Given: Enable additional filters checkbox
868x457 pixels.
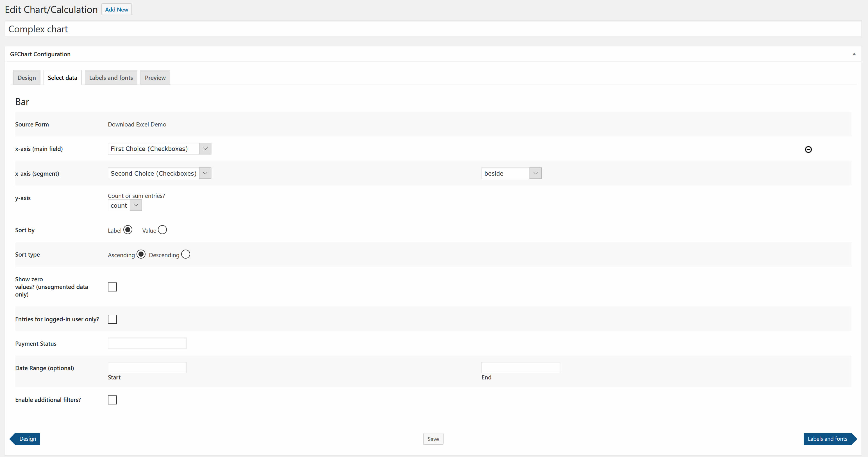Looking at the screenshot, I should click(x=112, y=400).
